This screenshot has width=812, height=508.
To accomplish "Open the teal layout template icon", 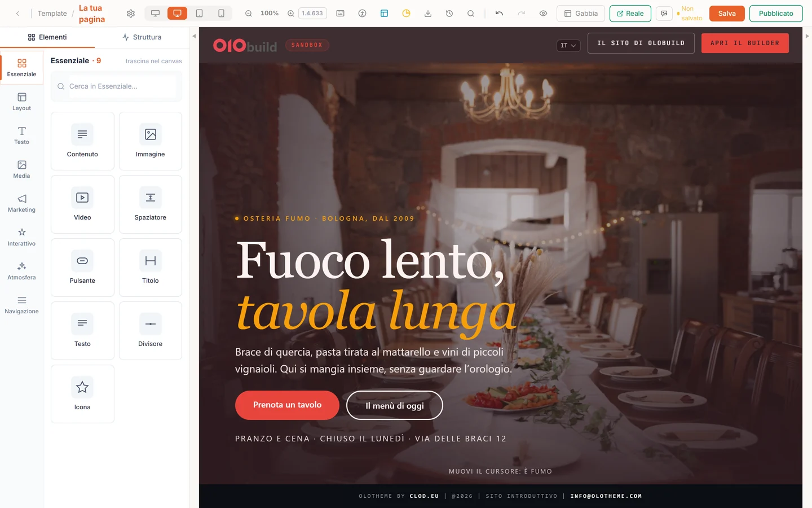I will coord(384,14).
